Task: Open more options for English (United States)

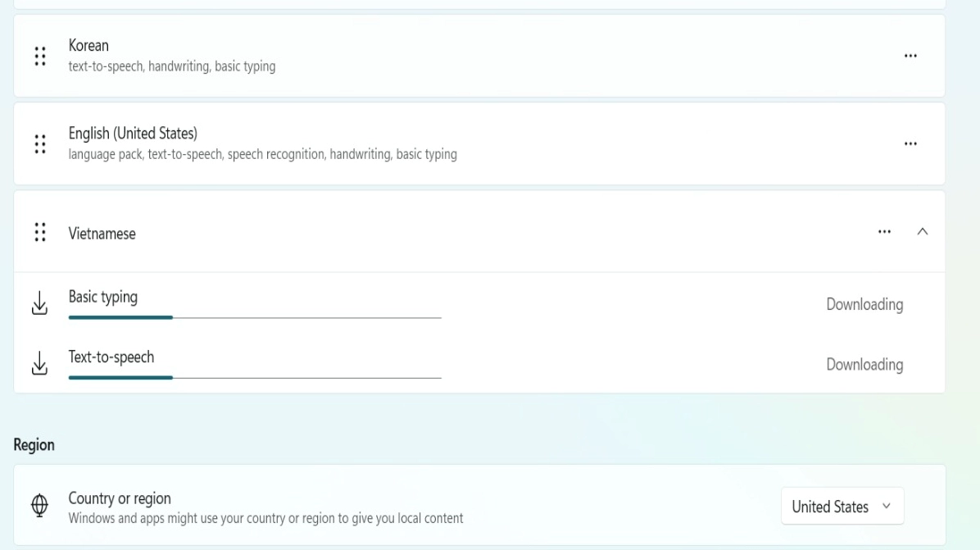Action: (910, 143)
